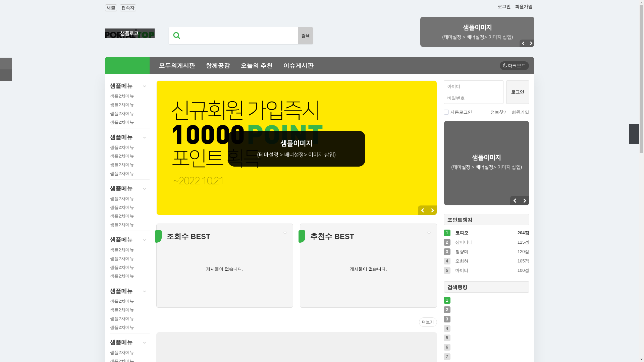Check the 자동로그인 checkbox
Image resolution: width=644 pixels, height=362 pixels.
(x=446, y=112)
